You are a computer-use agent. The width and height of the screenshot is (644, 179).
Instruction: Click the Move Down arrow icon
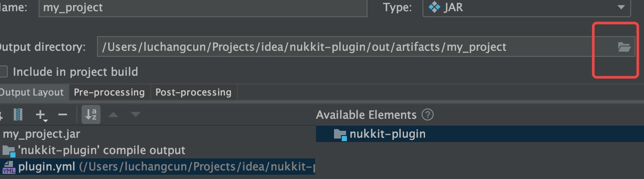(136, 114)
